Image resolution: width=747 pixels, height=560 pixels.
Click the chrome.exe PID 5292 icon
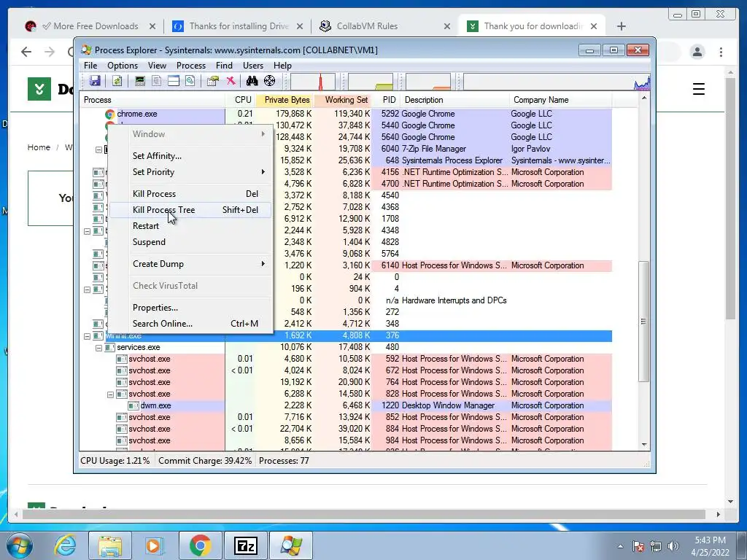pos(110,114)
